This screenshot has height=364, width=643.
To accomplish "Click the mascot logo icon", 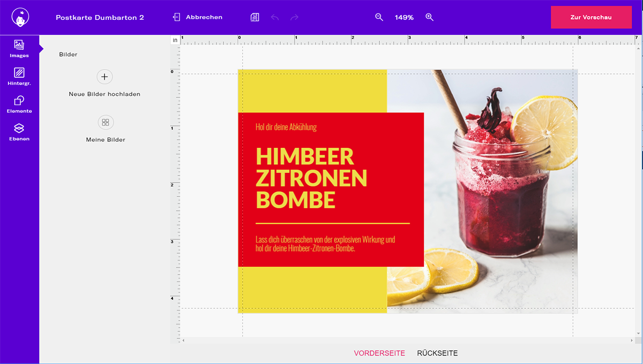I will 20,17.
